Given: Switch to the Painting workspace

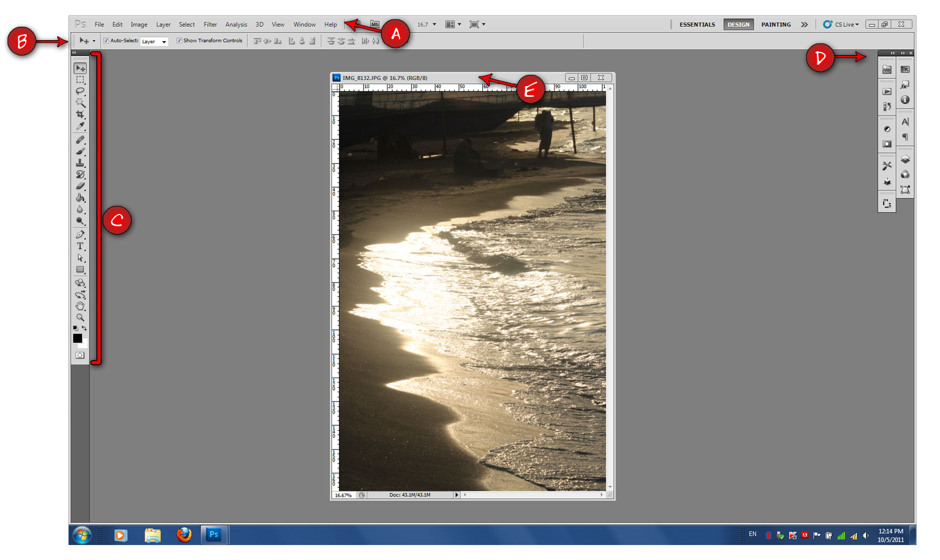Looking at the screenshot, I should tap(776, 25).
